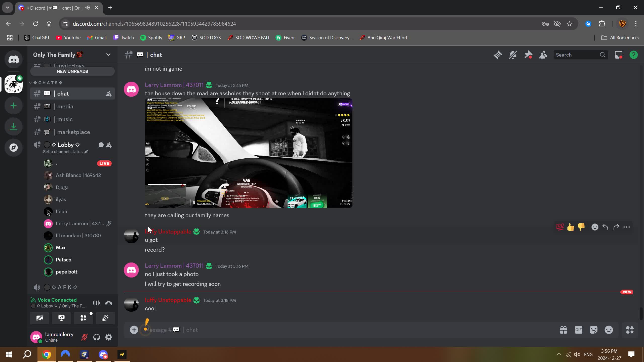Turn on the camera
This screenshot has height=362, width=644.
(39, 318)
